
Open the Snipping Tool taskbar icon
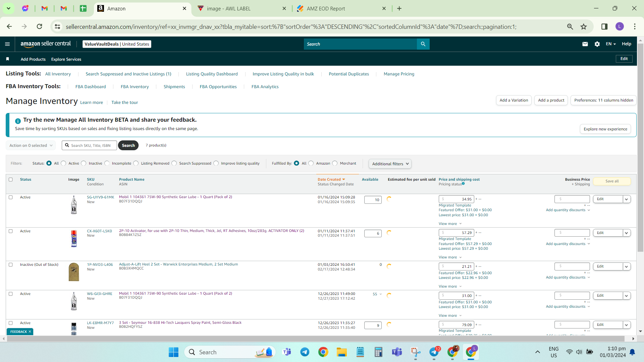coord(416,352)
